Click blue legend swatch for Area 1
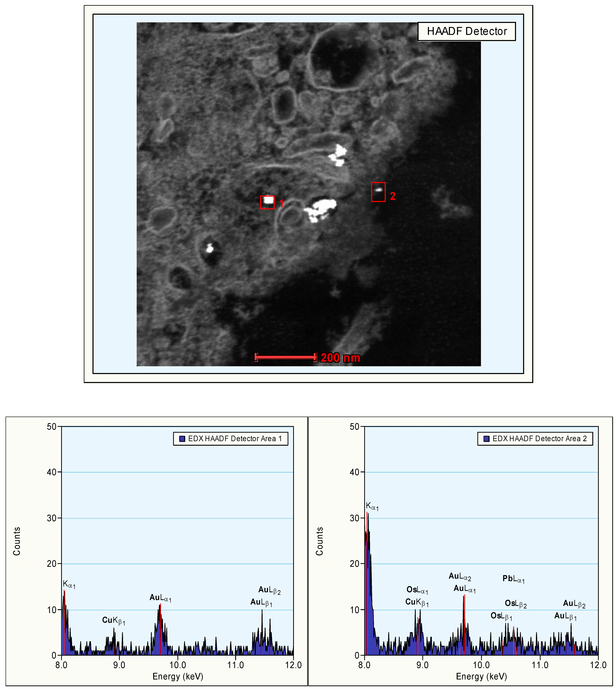The image size is (616, 691). [x=182, y=438]
